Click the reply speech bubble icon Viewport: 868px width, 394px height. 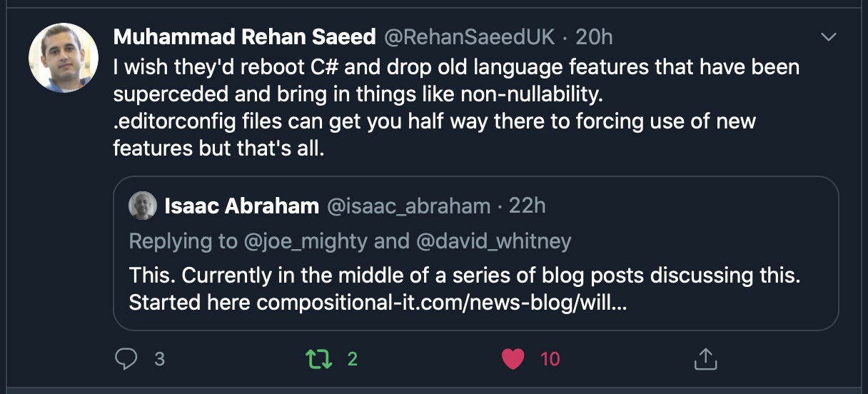coord(126,358)
